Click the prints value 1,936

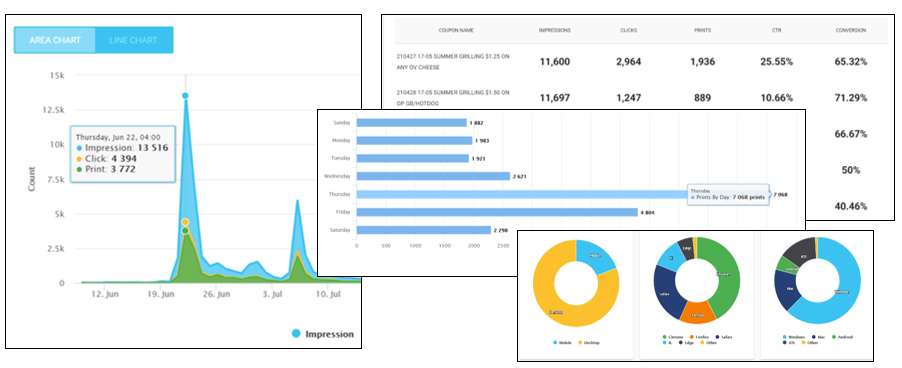tap(702, 62)
